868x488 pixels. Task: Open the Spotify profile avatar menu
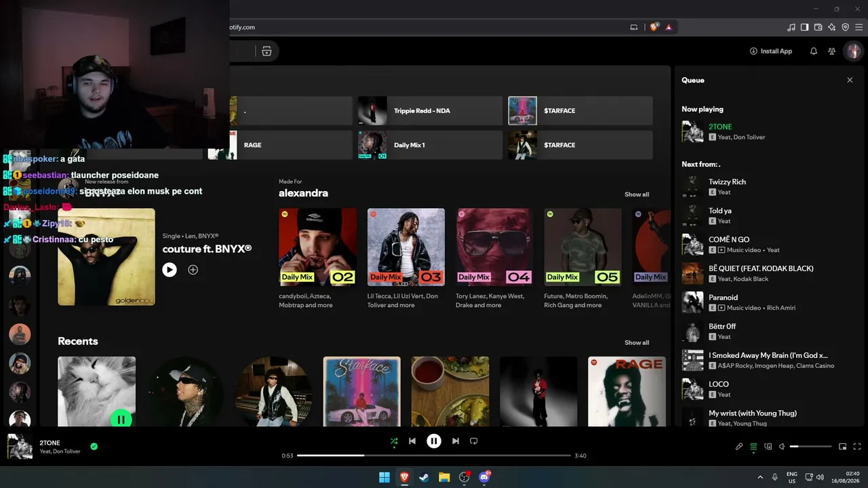[x=853, y=51]
